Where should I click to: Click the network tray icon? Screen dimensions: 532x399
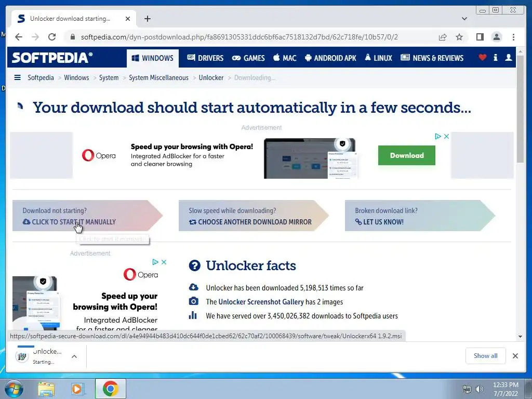tap(467, 389)
